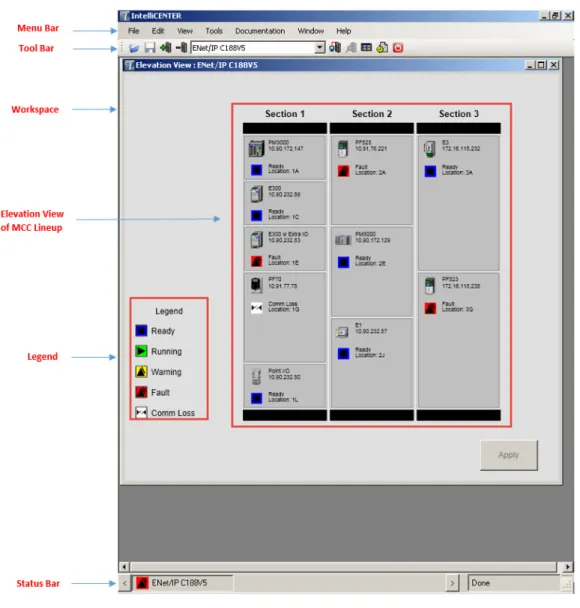The width and height of the screenshot is (580, 608).
Task: Select the PF523 drive icon at location 3G
Action: pyautogui.click(x=430, y=286)
